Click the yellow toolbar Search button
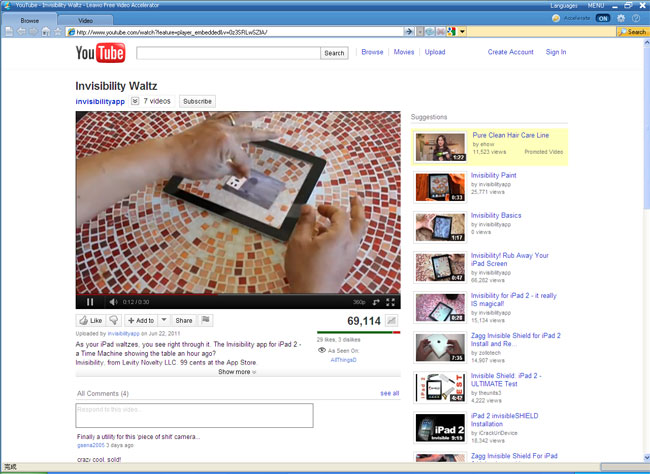Screen dimensions: 650x474 coord(632,32)
